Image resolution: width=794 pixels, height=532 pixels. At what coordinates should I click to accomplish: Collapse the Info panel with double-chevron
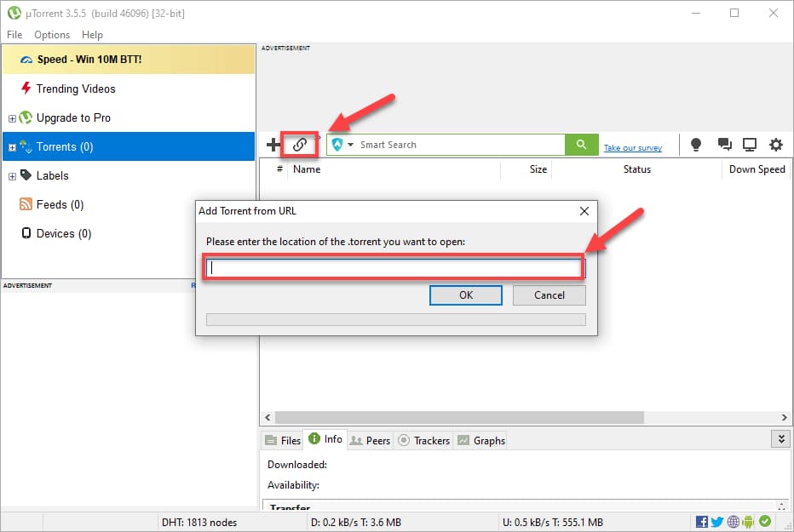click(781, 438)
